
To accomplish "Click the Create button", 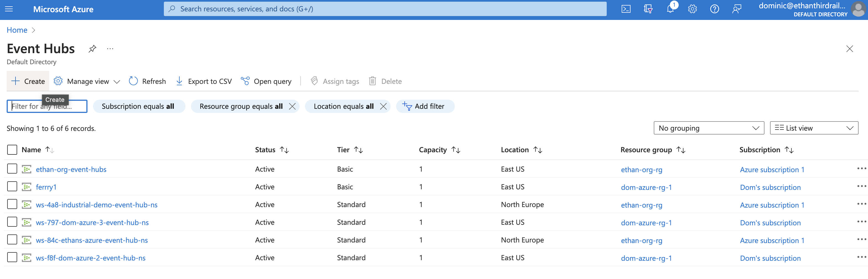I will [28, 81].
